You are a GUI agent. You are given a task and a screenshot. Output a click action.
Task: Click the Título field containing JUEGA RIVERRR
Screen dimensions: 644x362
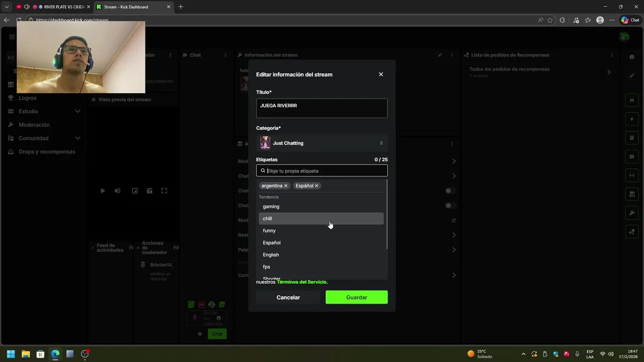coord(321,108)
